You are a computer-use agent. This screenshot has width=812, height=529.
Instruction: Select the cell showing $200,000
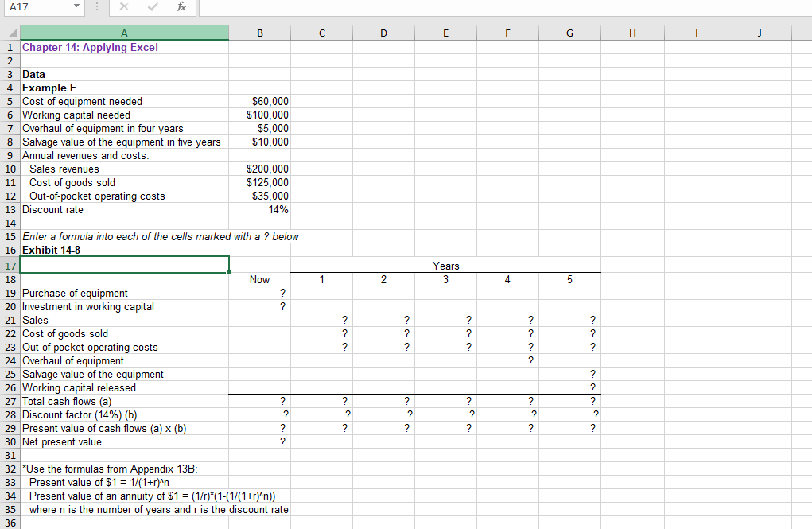[x=259, y=169]
